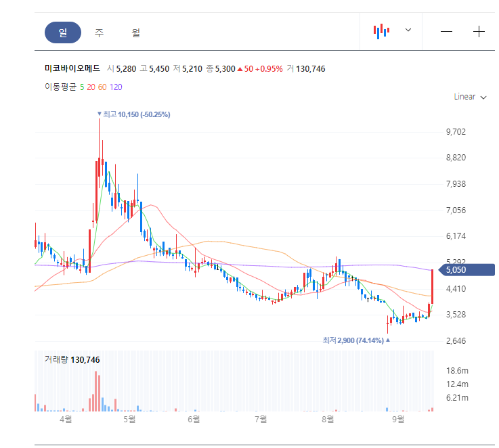Viewport: 499px width, 448px height.
Task: Click the 7,056 price axis label
Action: 456,210
